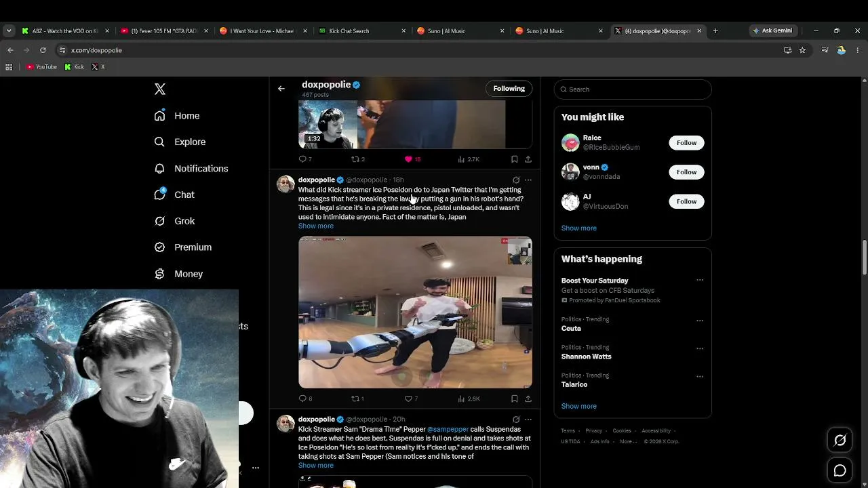
Task: Open the Chrome apps grid in bookmarks bar
Action: point(9,67)
